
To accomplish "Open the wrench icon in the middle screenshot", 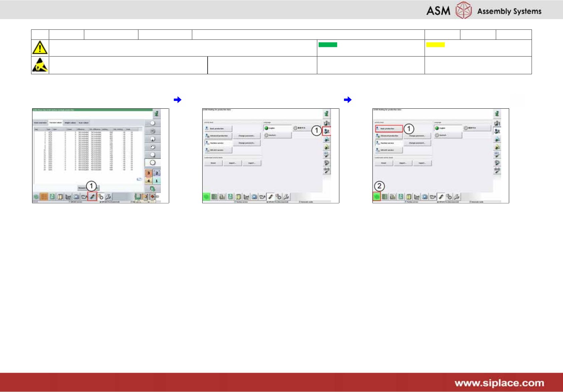I will coord(287,197).
